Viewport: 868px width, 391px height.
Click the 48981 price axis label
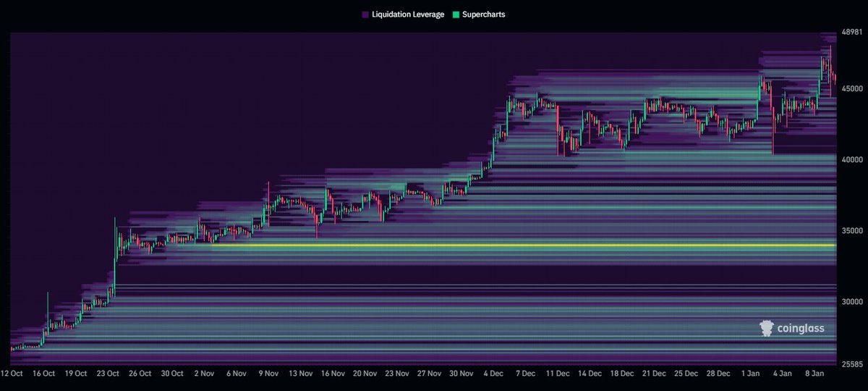pyautogui.click(x=851, y=33)
